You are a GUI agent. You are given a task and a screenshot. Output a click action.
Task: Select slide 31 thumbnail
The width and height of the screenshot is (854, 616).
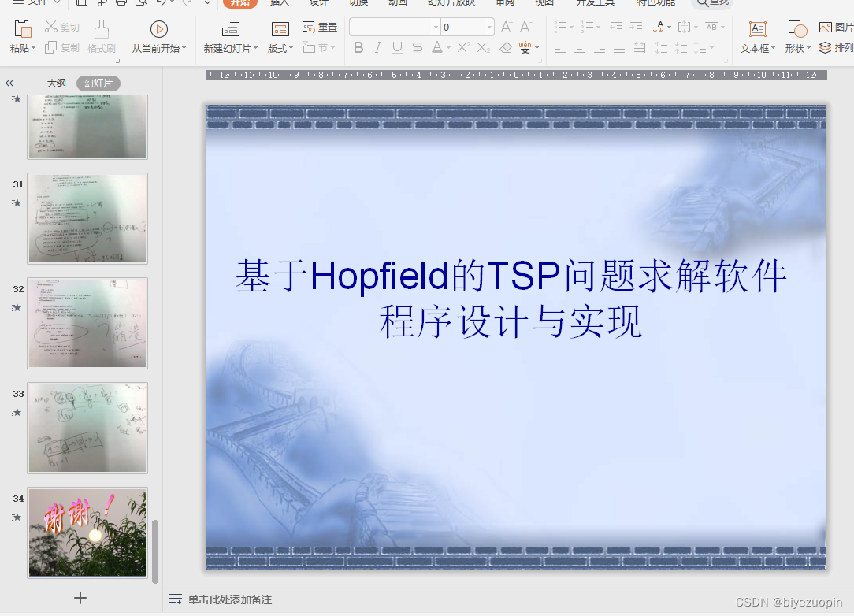(87, 218)
